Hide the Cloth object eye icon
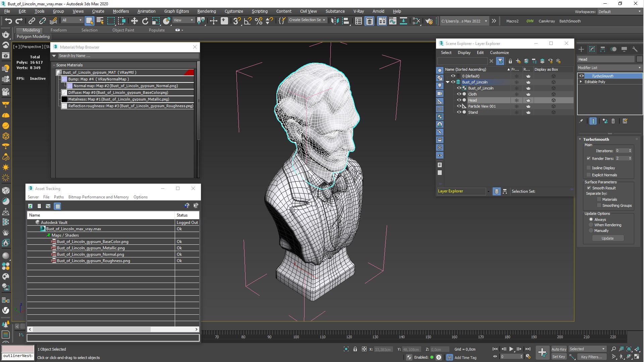The height and width of the screenshot is (362, 644). point(459,94)
